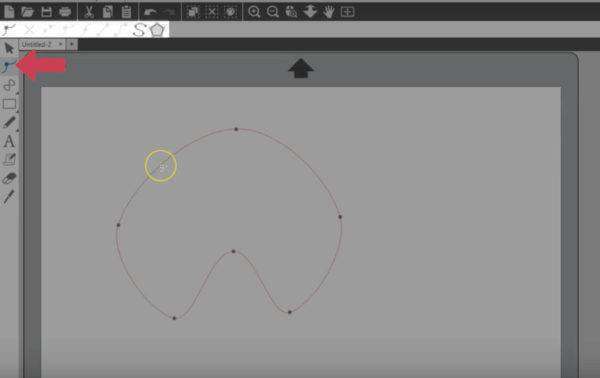The width and height of the screenshot is (600, 378).
Task: Select the arrow Select tool
Action: pyautogui.click(x=9, y=49)
